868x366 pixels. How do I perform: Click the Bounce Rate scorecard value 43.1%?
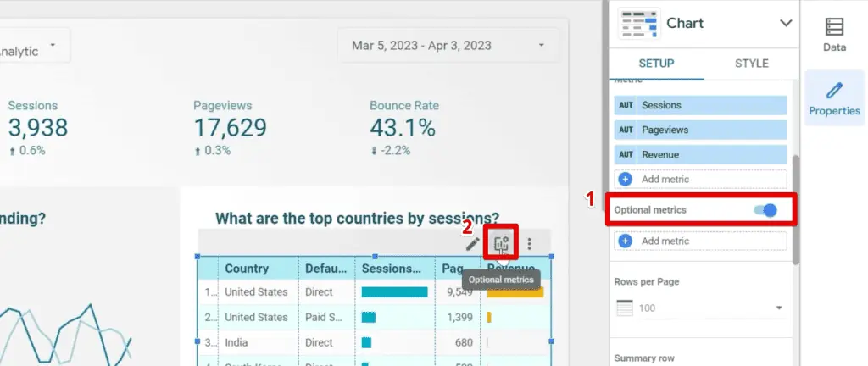tap(403, 128)
